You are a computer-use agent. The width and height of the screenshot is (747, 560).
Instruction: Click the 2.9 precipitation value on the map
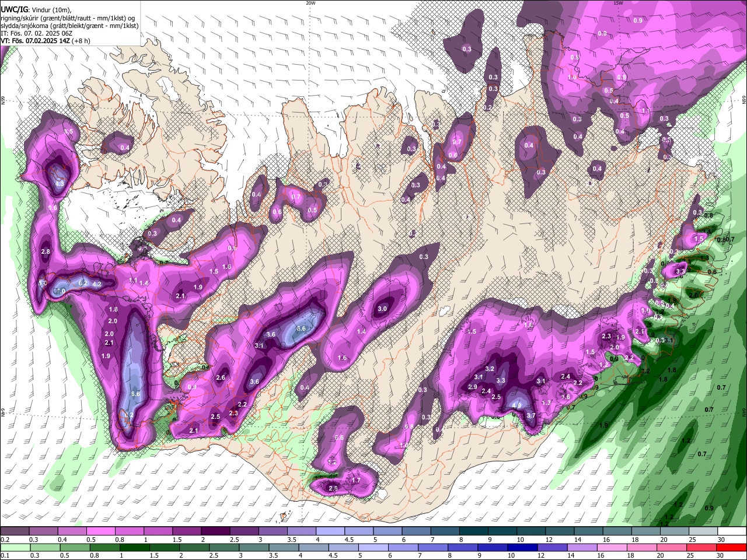point(473,387)
